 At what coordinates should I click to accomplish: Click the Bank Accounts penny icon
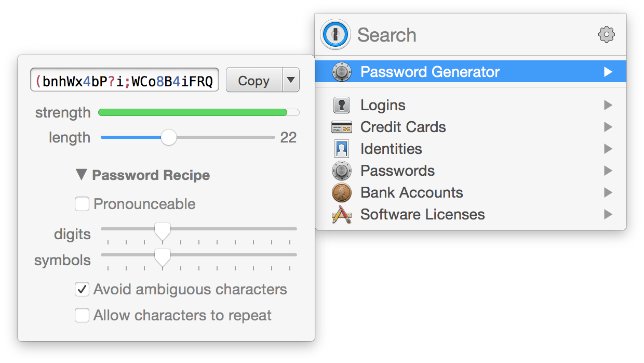tap(341, 192)
